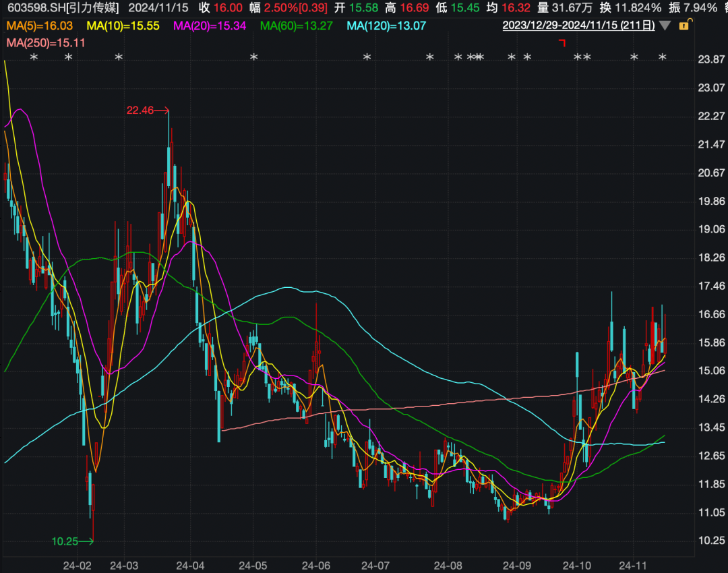Screen dimensions: 728x573
Task: Click the 24-09 label on the time axis
Action: point(514,564)
